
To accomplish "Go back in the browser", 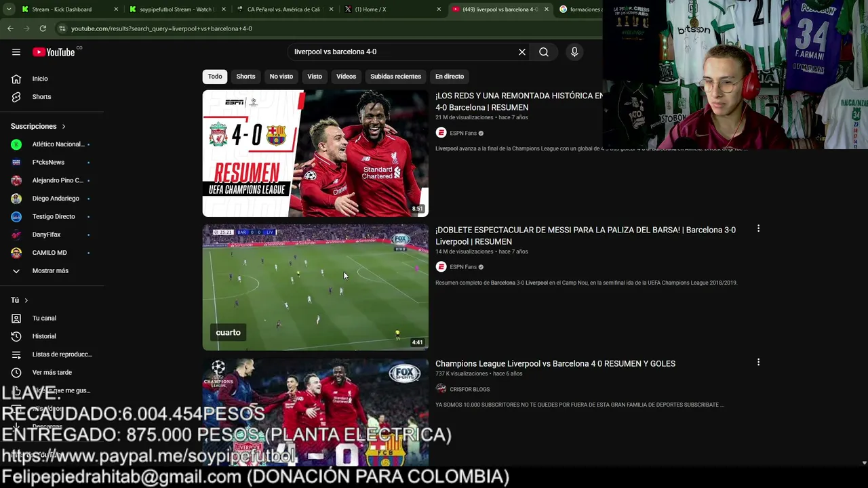I will click(x=10, y=28).
